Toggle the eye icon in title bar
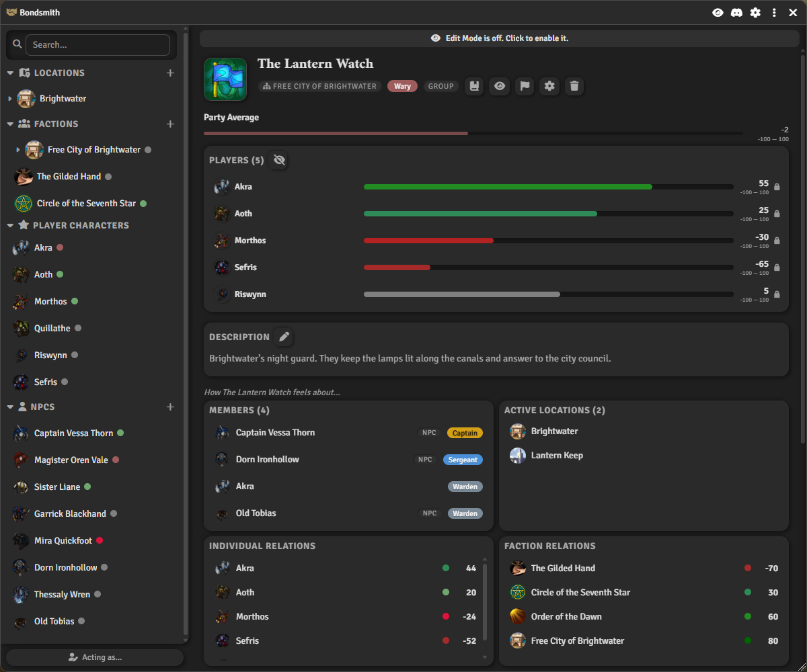 coord(718,13)
